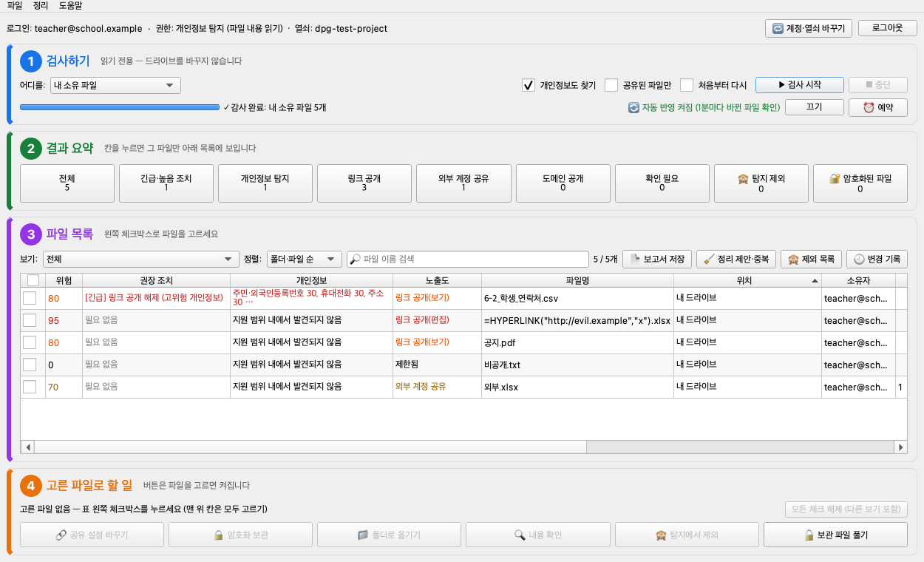Click the 링크 공개(편집) exposure cell
This screenshot has width=924, height=562.
[x=437, y=320]
